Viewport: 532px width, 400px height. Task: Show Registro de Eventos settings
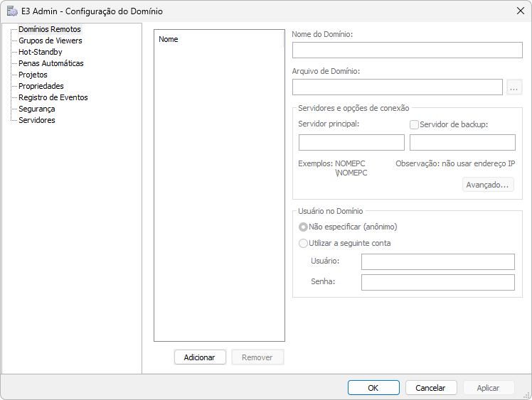click(53, 97)
